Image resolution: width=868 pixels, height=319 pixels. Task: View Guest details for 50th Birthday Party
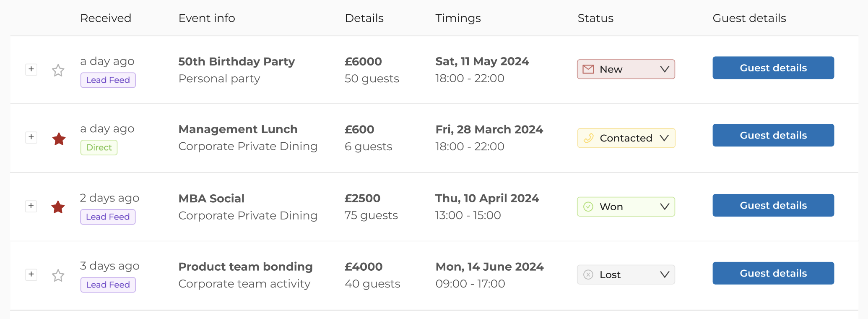click(773, 68)
